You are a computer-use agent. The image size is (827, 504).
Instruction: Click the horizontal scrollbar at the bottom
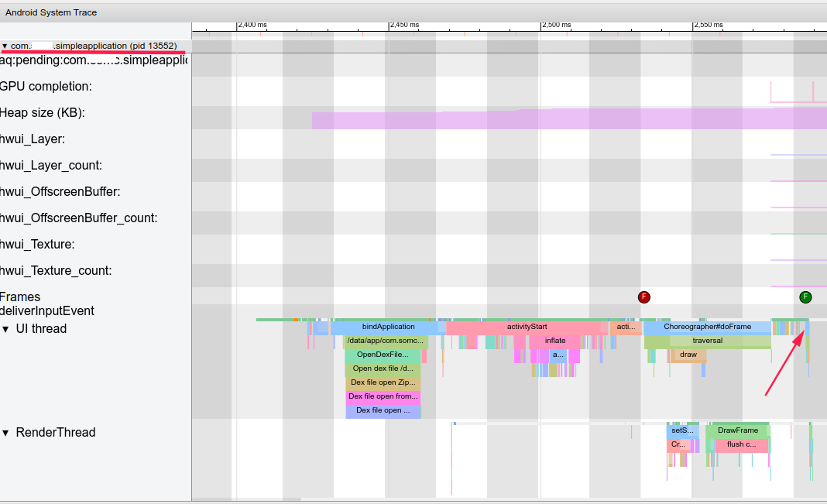[246, 499]
